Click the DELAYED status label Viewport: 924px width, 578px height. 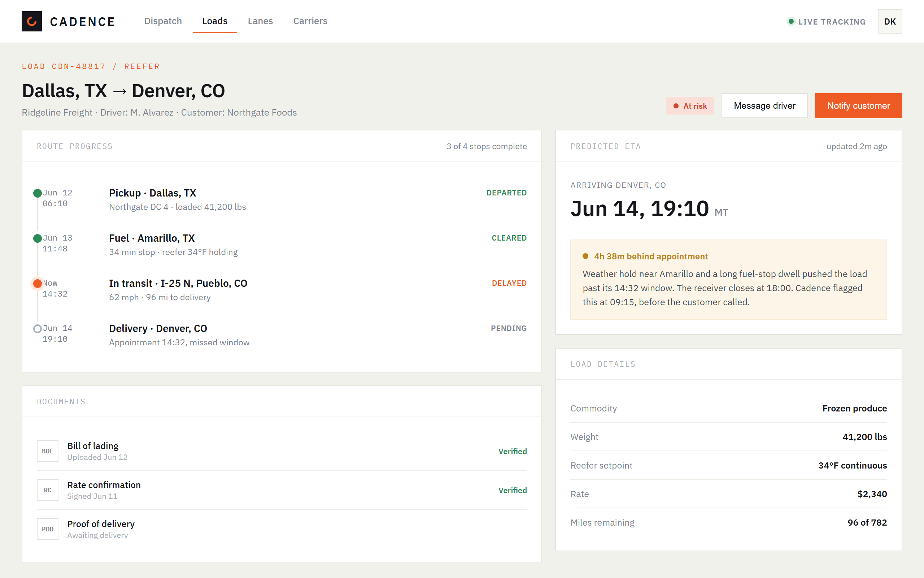(509, 283)
